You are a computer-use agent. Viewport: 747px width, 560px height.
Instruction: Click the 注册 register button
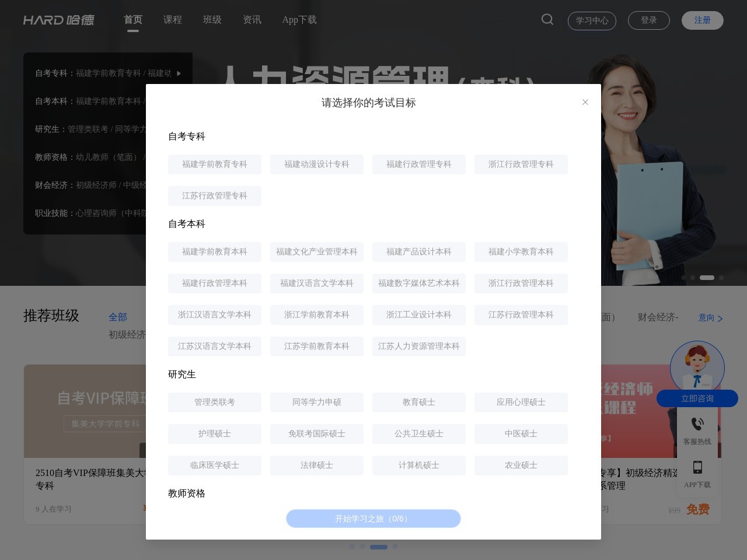pyautogui.click(x=702, y=20)
